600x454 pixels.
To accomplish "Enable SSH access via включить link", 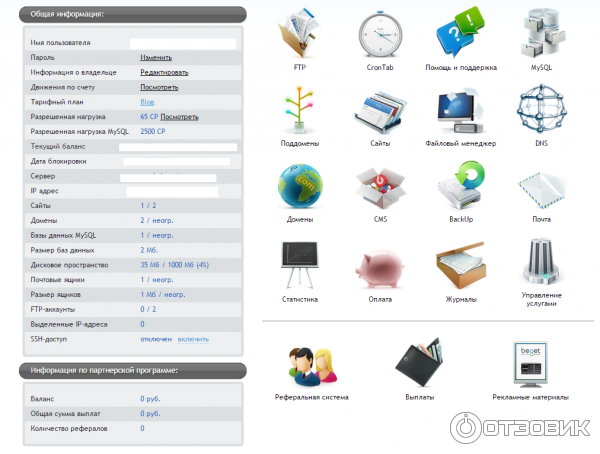I will (x=193, y=339).
